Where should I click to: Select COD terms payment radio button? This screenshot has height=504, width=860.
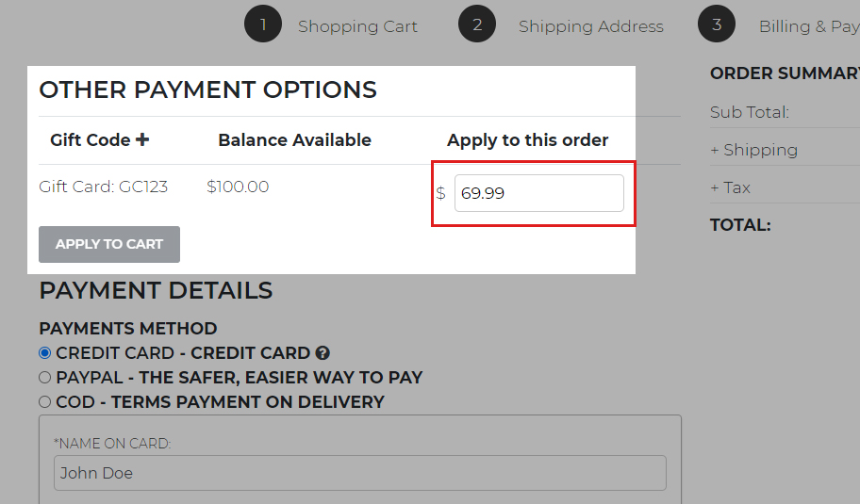click(44, 401)
